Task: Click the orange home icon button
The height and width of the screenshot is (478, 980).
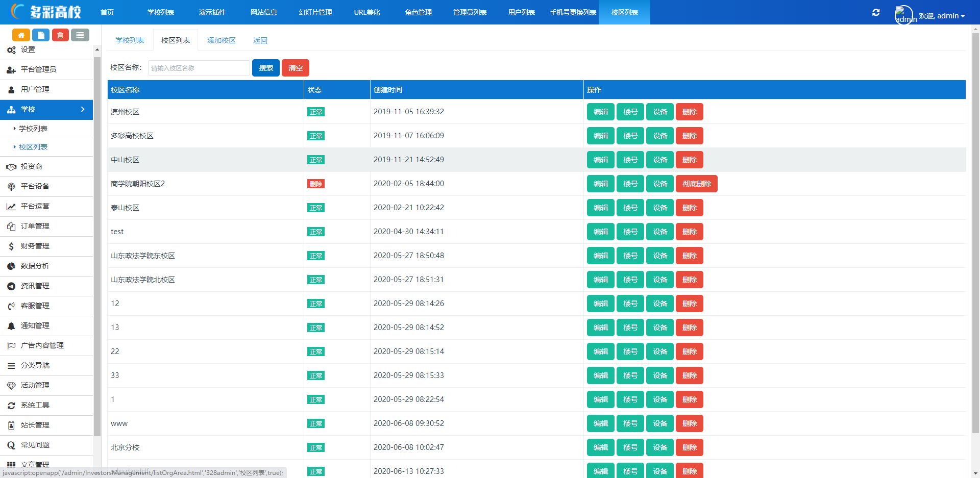Action: [x=21, y=35]
